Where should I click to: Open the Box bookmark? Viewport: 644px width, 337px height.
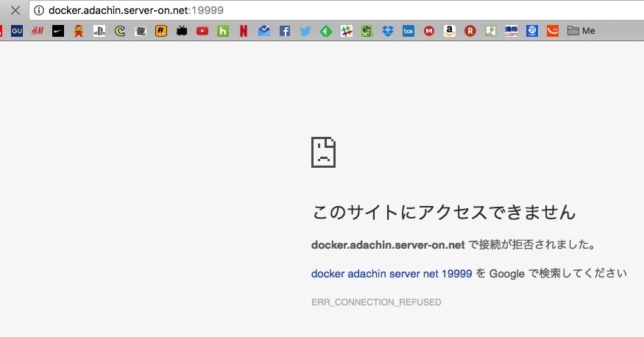pyautogui.click(x=408, y=31)
